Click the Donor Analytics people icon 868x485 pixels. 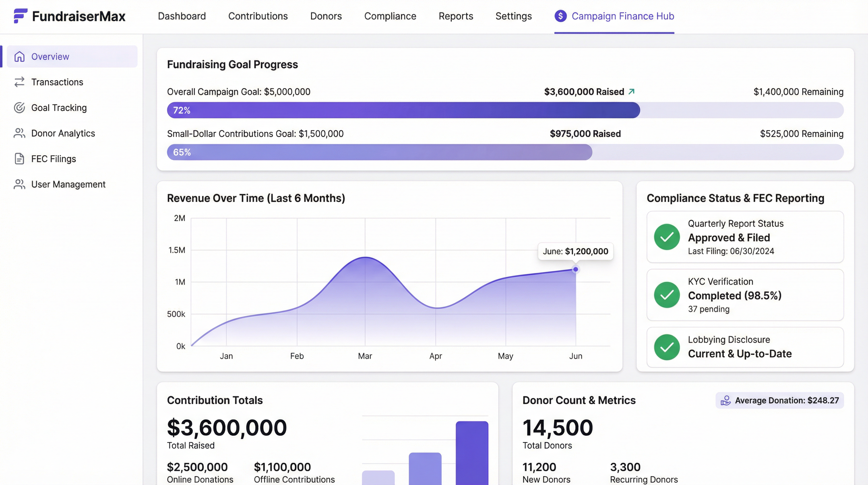19,133
